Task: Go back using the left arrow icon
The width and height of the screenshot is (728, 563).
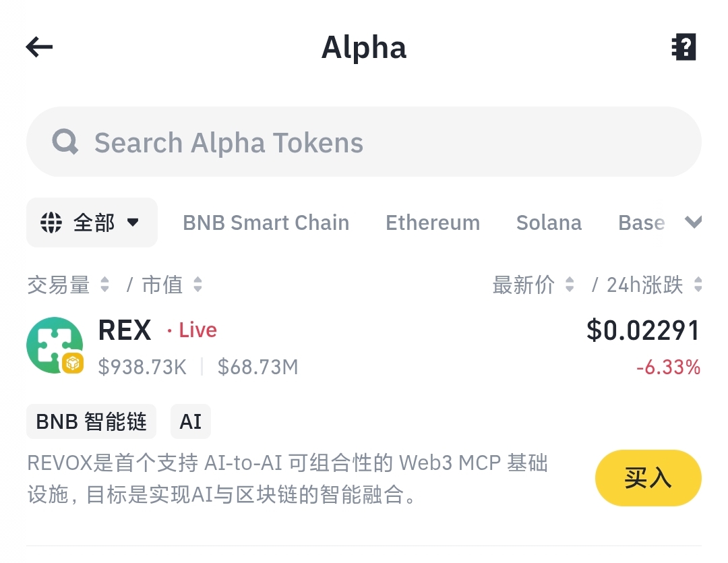Action: [x=40, y=47]
